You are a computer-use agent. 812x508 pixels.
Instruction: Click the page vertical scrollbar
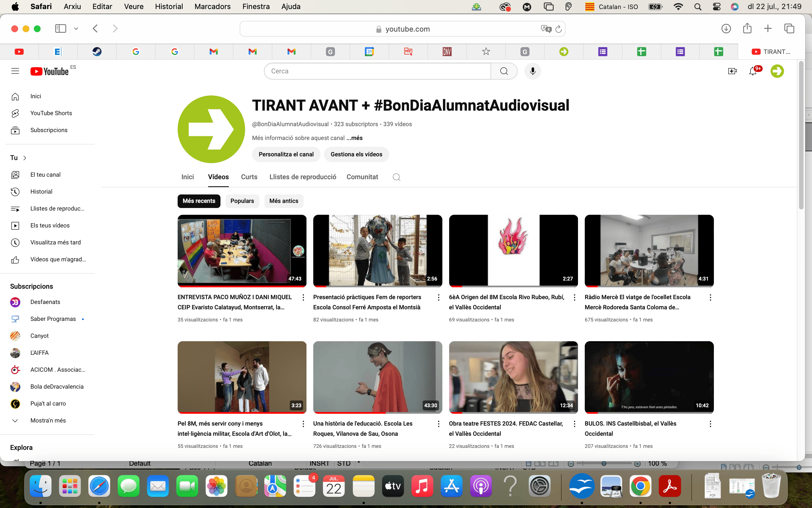click(801, 136)
